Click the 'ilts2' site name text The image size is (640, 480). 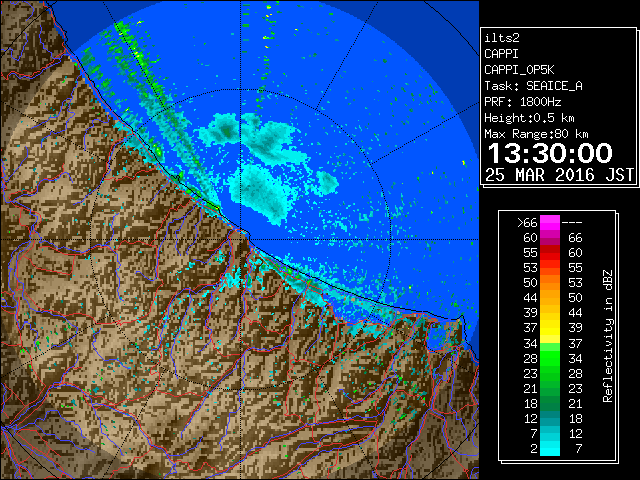point(502,38)
